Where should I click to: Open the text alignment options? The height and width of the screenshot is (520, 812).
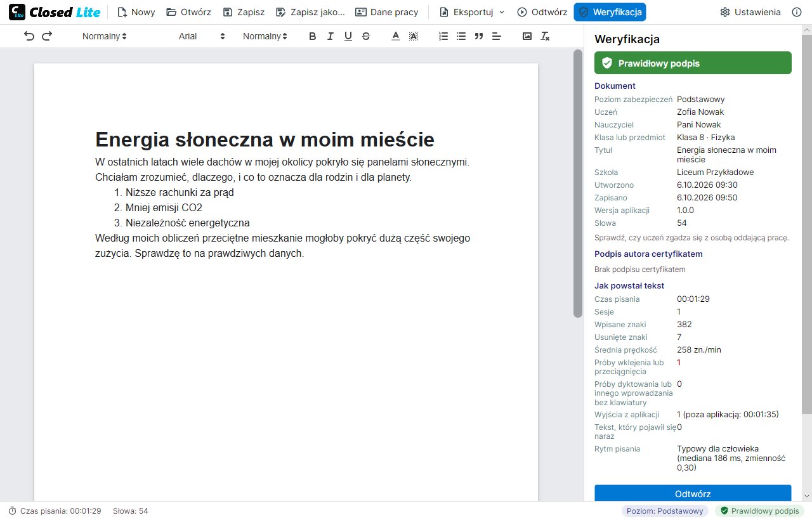(497, 36)
